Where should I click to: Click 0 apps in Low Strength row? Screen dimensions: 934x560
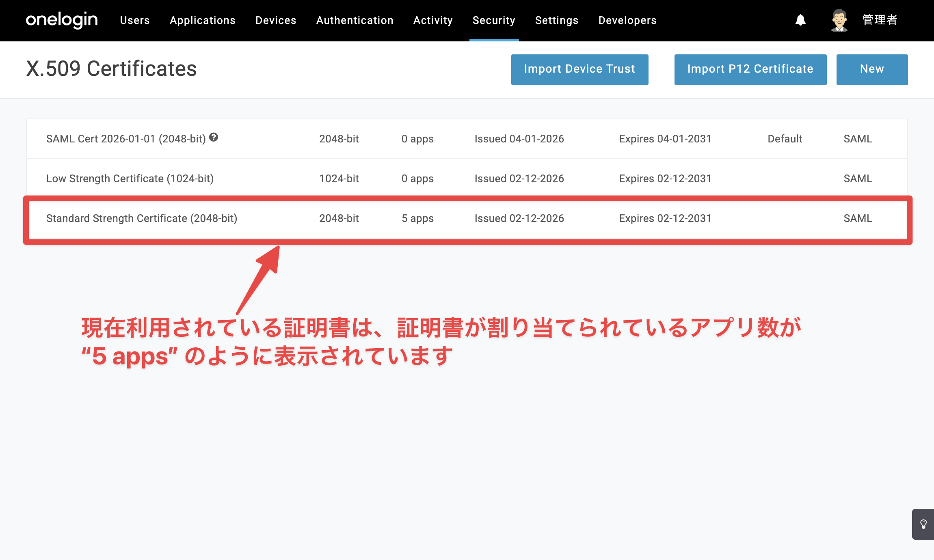tap(417, 179)
